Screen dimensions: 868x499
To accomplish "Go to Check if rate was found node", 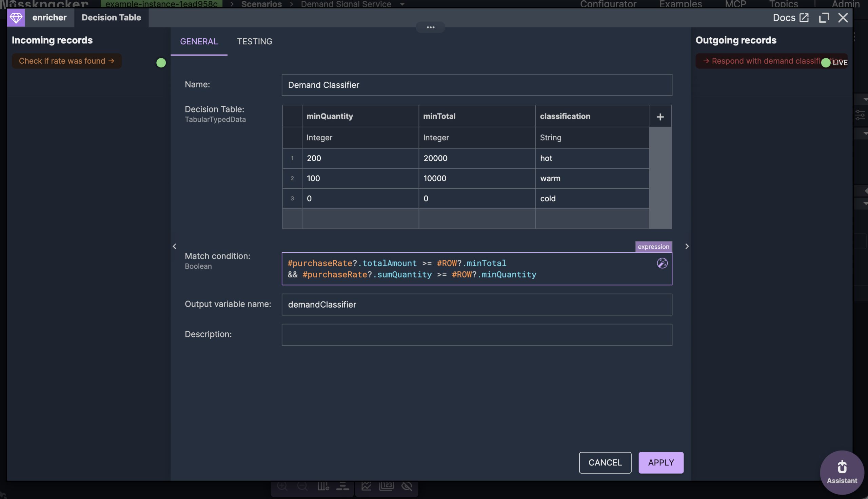I will (x=66, y=61).
